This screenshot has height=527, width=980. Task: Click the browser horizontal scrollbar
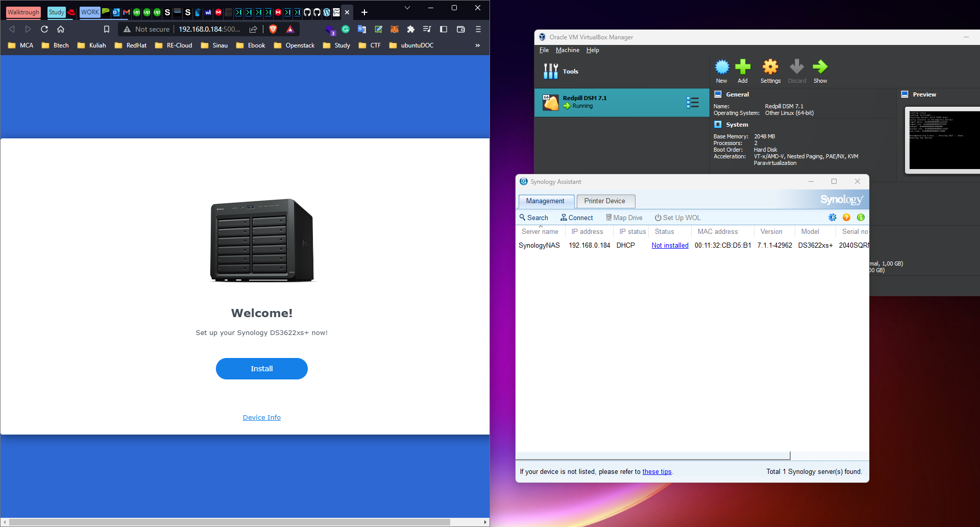pos(230,522)
